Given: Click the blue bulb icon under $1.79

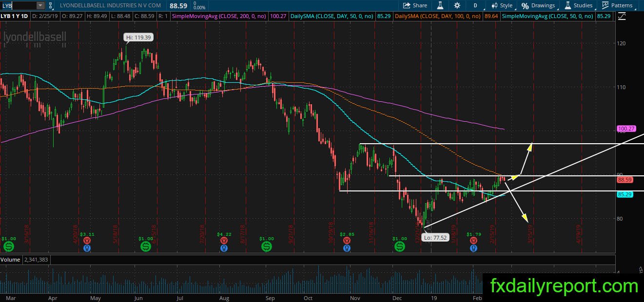Looking at the screenshot, I should pos(473,248).
